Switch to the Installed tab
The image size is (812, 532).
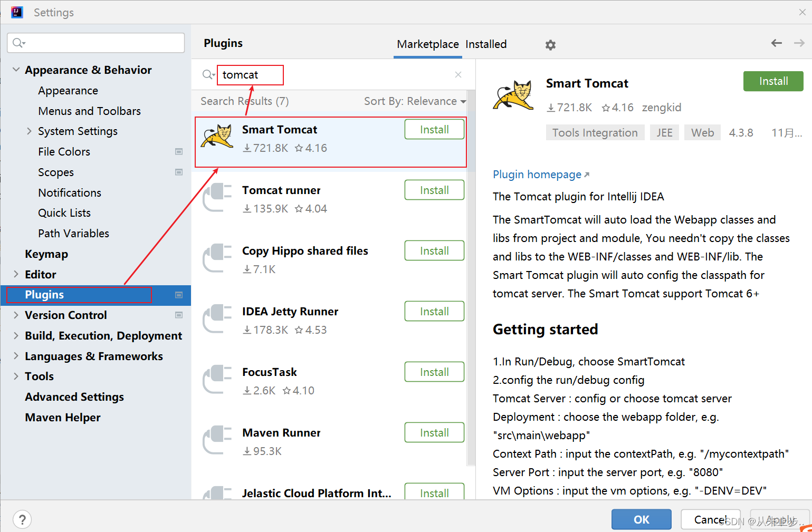click(486, 44)
